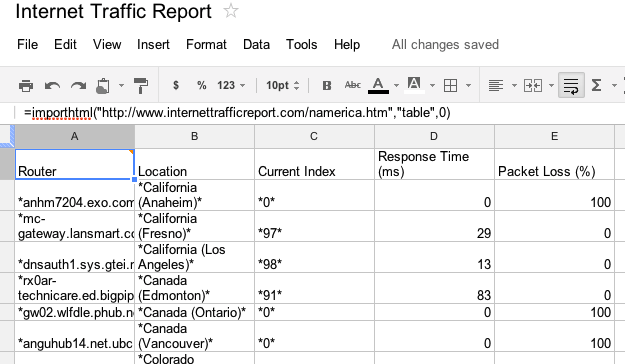Click the text color A swatch
The width and height of the screenshot is (625, 364).
[378, 85]
